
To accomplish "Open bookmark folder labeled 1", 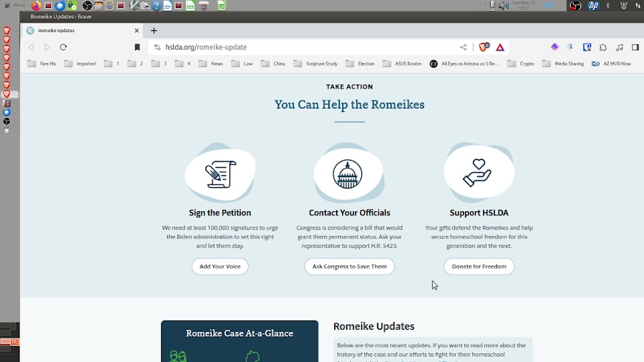I will tap(112, 63).
